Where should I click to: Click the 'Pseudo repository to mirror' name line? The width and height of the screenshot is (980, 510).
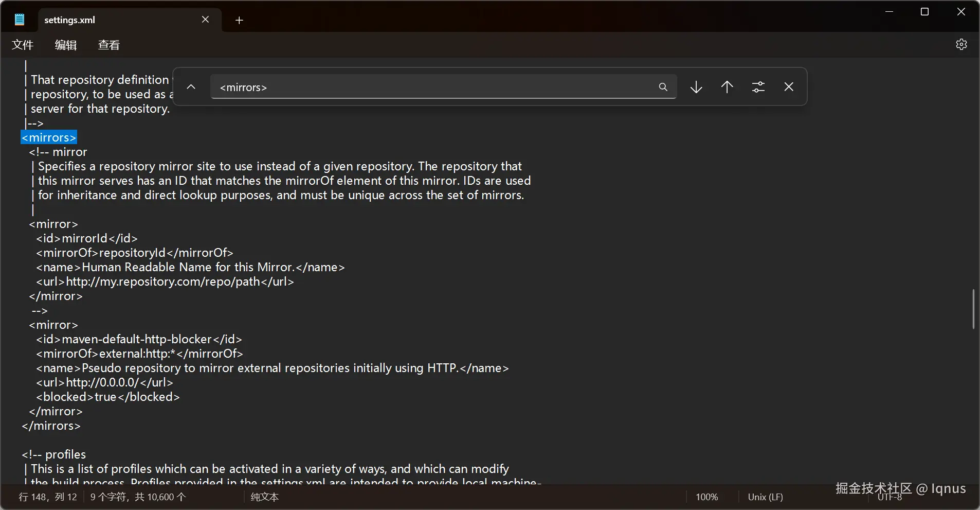pyautogui.click(x=273, y=368)
